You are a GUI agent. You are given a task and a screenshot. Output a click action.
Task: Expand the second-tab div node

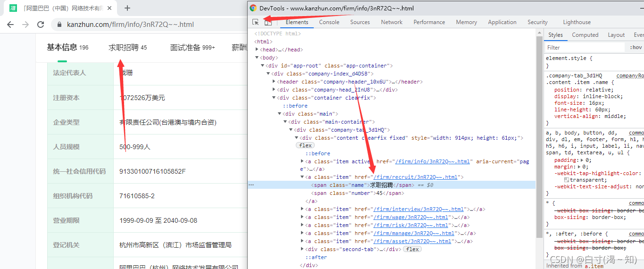click(302, 249)
